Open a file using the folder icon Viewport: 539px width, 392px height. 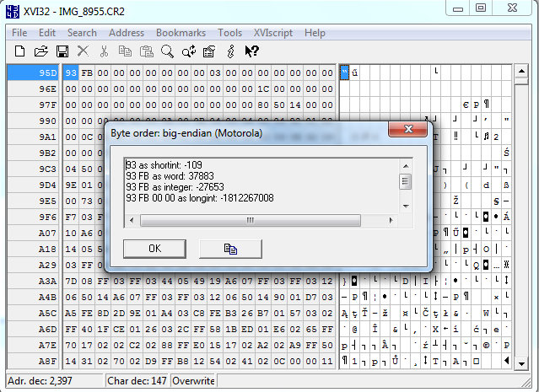[x=40, y=51]
